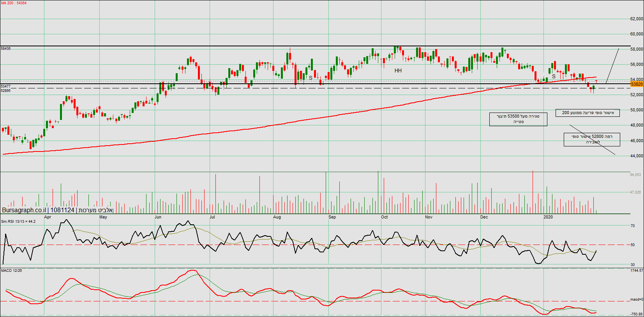Click the RSI 30 level label
Image resolution: width=644 pixels, height=317 pixels.
click(633, 265)
